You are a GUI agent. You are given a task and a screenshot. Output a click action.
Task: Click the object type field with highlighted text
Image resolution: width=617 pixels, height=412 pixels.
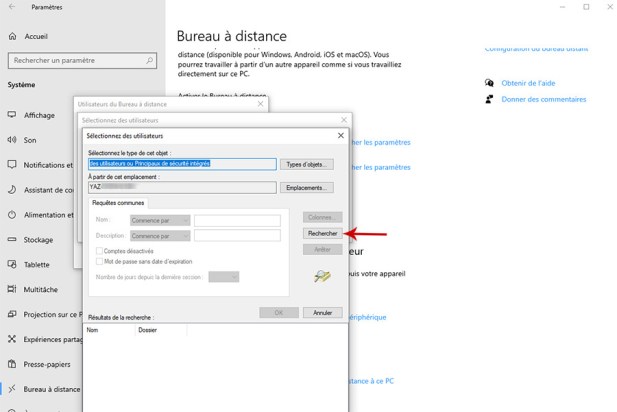[182, 164]
